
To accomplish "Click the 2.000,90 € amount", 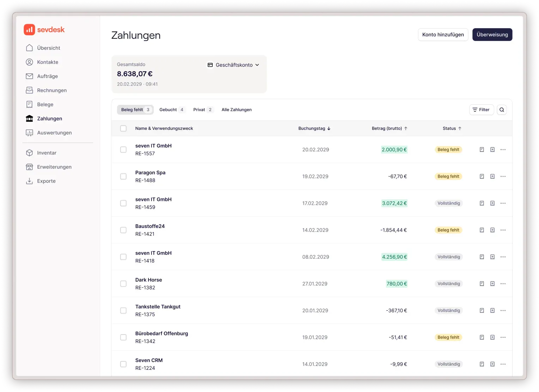I will pyautogui.click(x=394, y=149).
